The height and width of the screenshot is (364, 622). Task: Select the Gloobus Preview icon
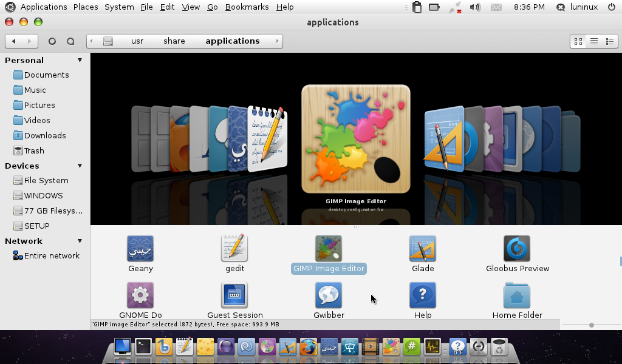[x=517, y=249]
